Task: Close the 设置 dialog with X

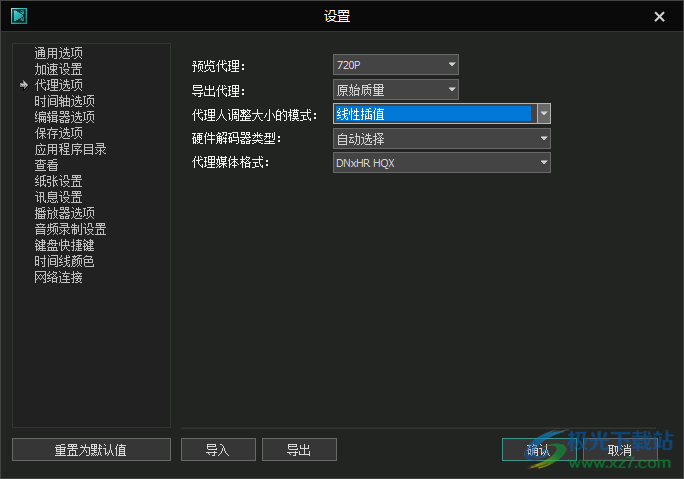Action: (x=659, y=17)
